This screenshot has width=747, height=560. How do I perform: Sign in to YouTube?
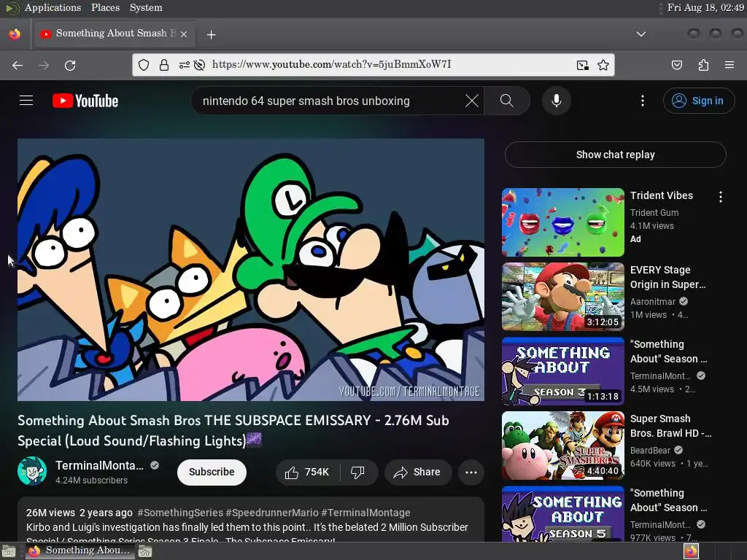pyautogui.click(x=699, y=101)
